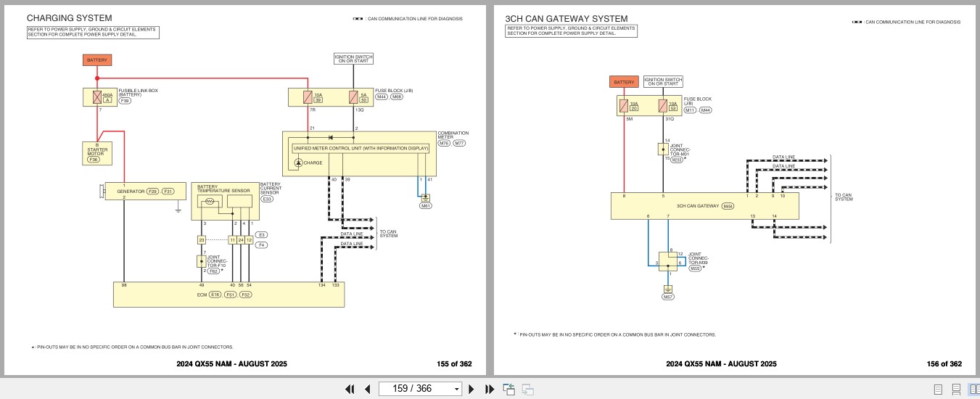Image resolution: width=980 pixels, height=399 pixels.
Task: Go to the next page
Action: [472, 389]
